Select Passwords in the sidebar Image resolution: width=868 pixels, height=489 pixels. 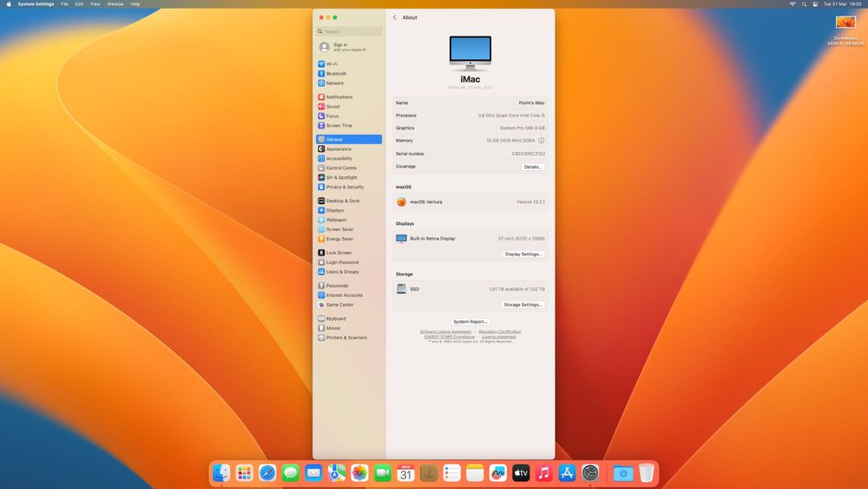pyautogui.click(x=349, y=286)
